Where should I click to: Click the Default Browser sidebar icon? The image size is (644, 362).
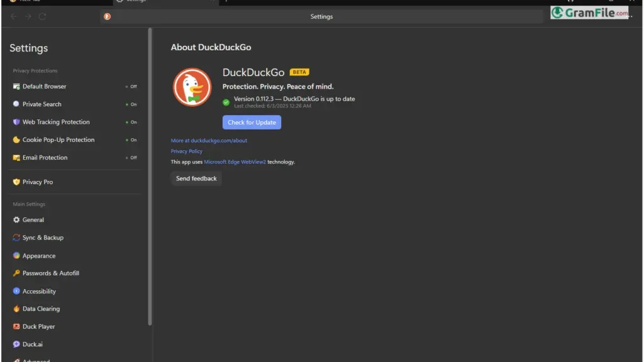[16, 86]
